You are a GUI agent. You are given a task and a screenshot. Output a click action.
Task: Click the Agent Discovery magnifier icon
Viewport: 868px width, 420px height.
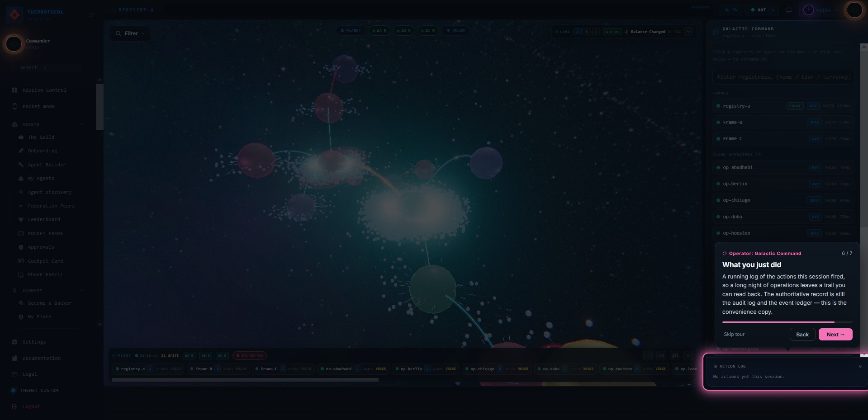coord(21,192)
